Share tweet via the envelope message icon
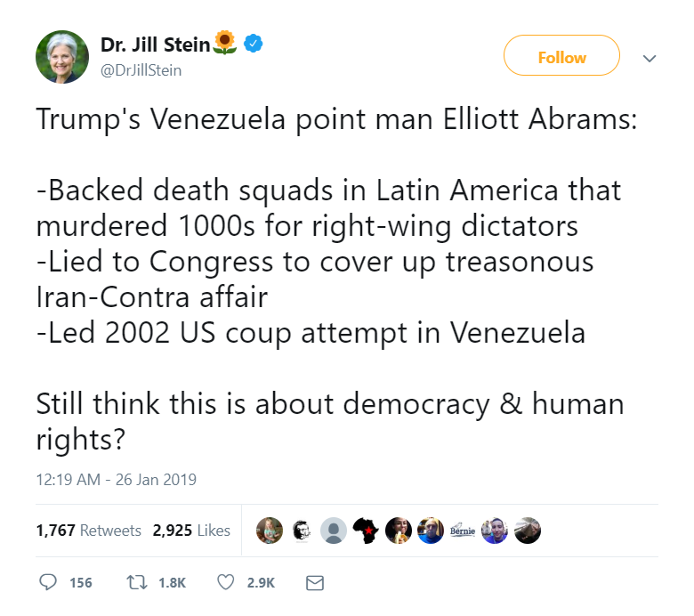The image size is (694, 616). pyautogui.click(x=314, y=582)
